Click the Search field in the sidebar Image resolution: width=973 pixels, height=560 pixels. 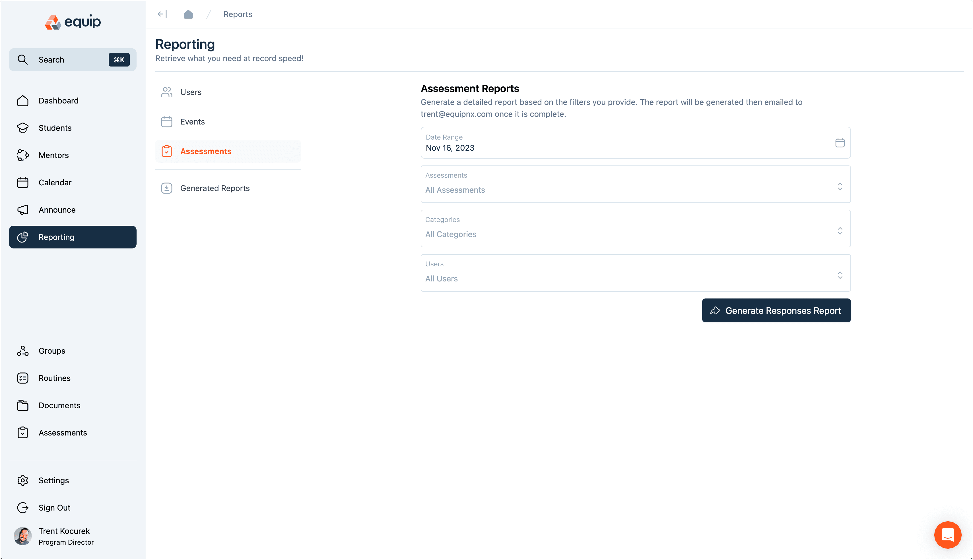pos(72,60)
